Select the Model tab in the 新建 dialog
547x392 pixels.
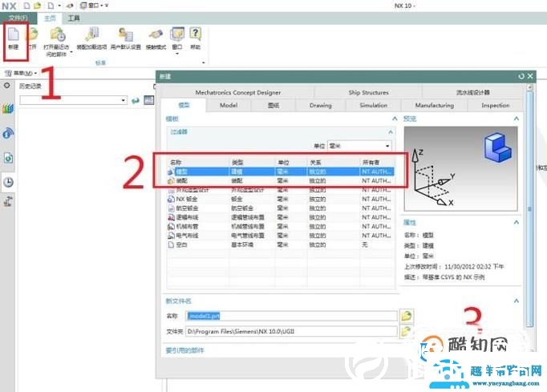point(229,105)
